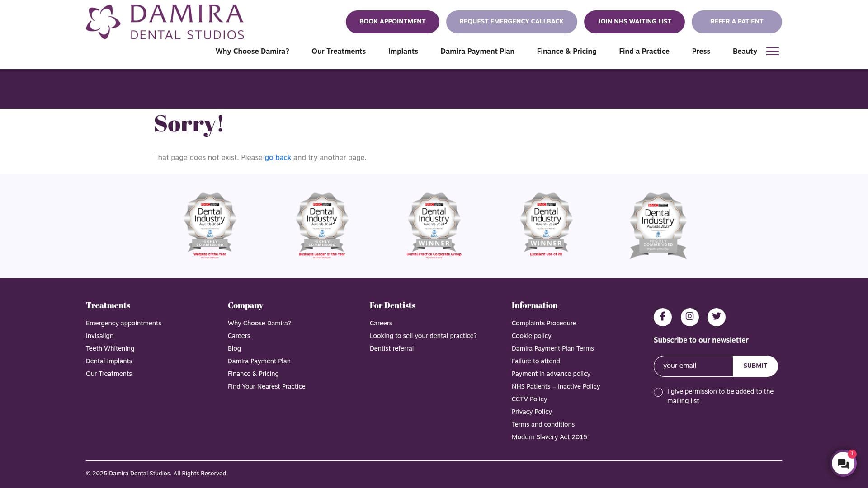
Task: Open Careers link under For Dentists
Action: 381,323
